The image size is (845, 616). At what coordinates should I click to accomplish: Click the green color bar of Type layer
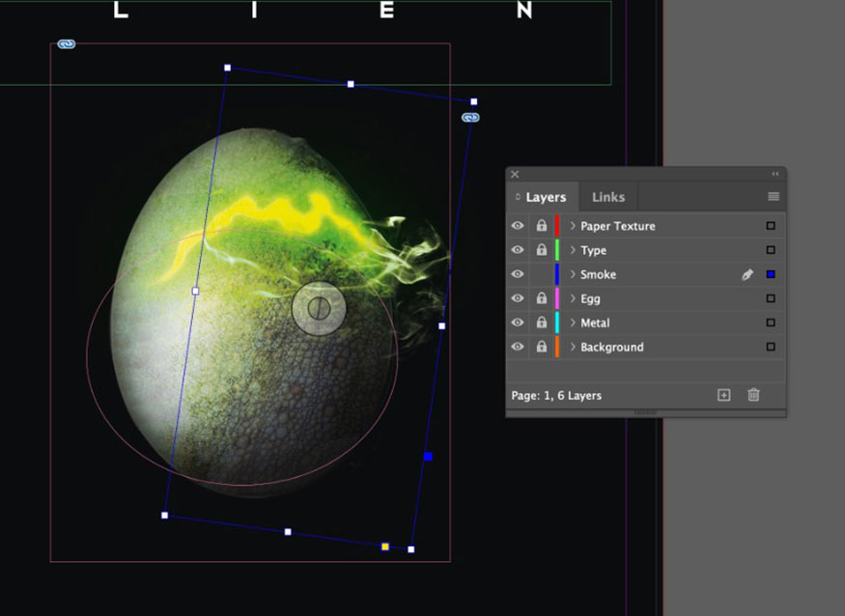pos(557,250)
